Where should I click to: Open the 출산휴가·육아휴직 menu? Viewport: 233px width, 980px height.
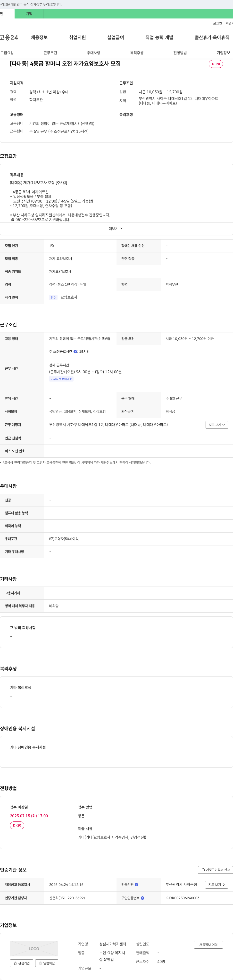coord(212,37)
